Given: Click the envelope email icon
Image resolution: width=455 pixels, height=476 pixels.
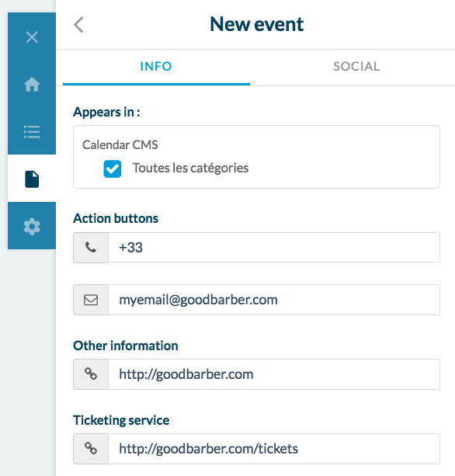Looking at the screenshot, I should click(91, 300).
